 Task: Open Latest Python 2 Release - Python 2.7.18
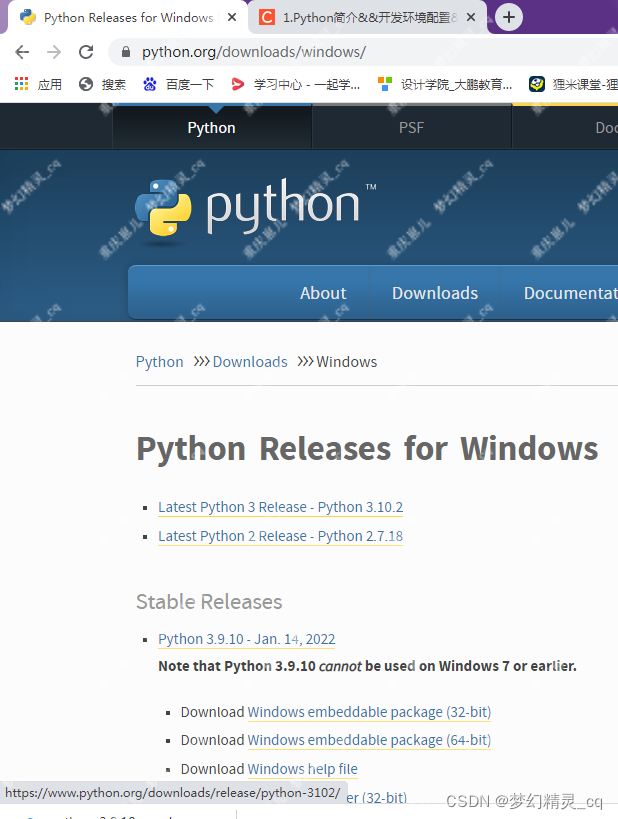click(281, 536)
